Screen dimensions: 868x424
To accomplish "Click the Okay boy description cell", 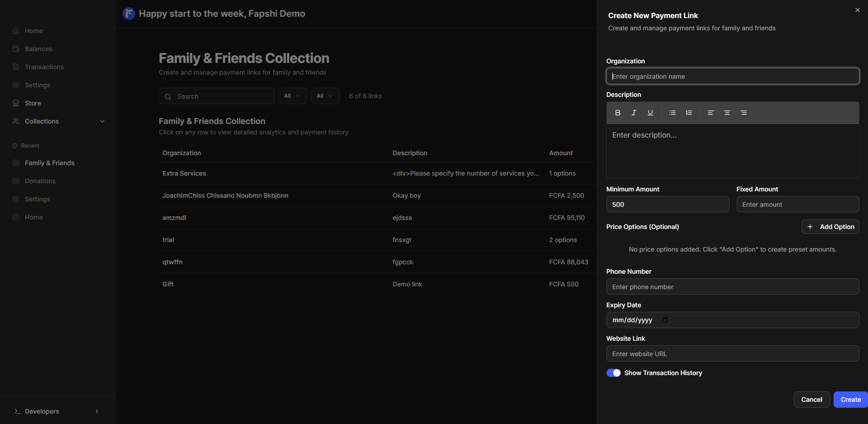I will 406,195.
